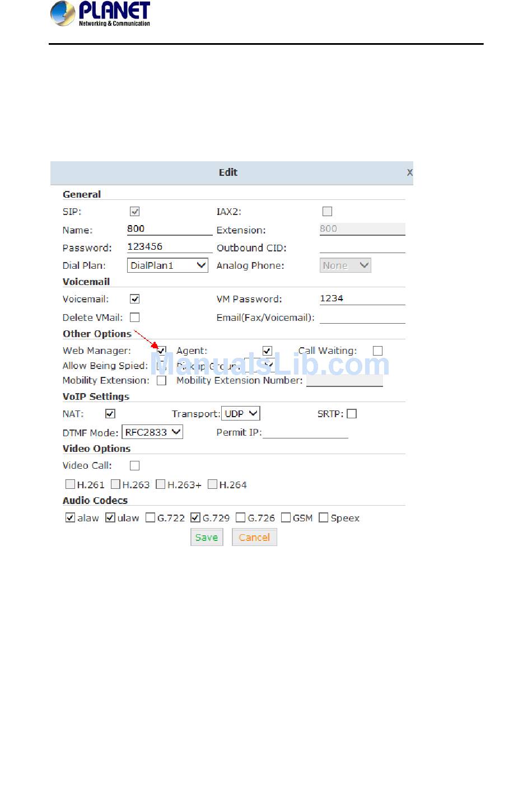Disable the NAT checkbox
The height and width of the screenshot is (789, 532).
(x=110, y=414)
